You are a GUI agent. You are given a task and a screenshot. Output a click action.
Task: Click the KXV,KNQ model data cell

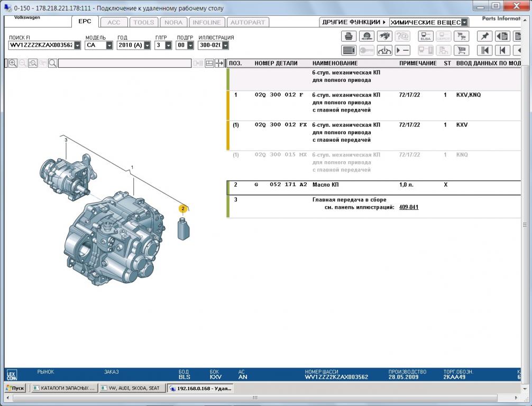468,95
